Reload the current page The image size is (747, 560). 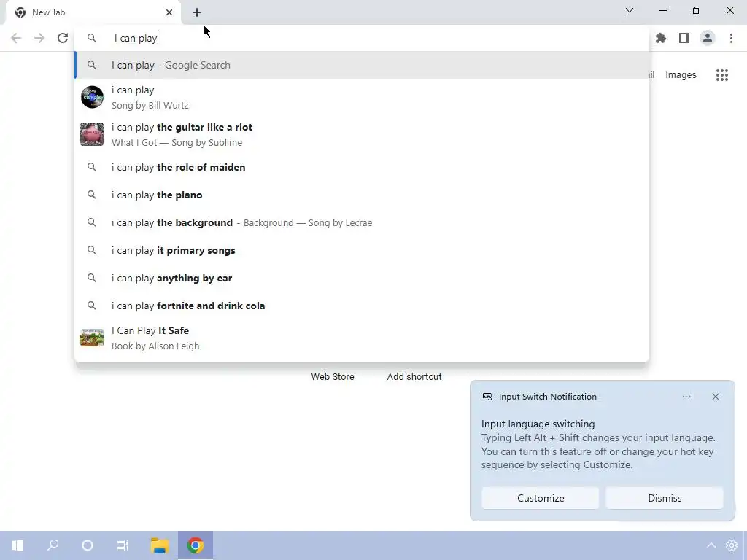point(63,38)
